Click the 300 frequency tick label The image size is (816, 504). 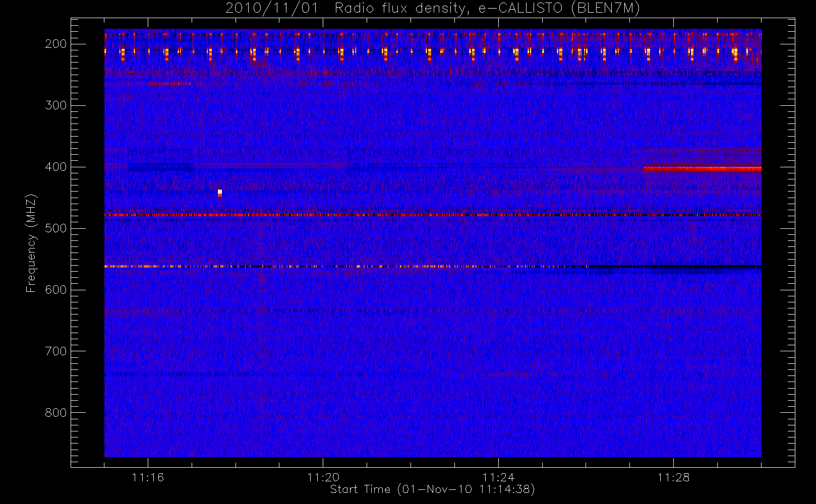pos(56,105)
